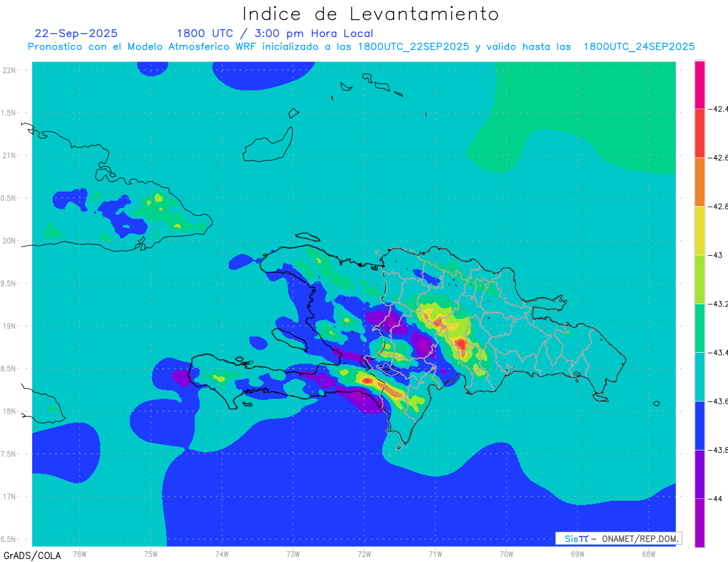The image size is (728, 562).
Task: Click the '9.5N' latitude label
Action: tap(8, 283)
